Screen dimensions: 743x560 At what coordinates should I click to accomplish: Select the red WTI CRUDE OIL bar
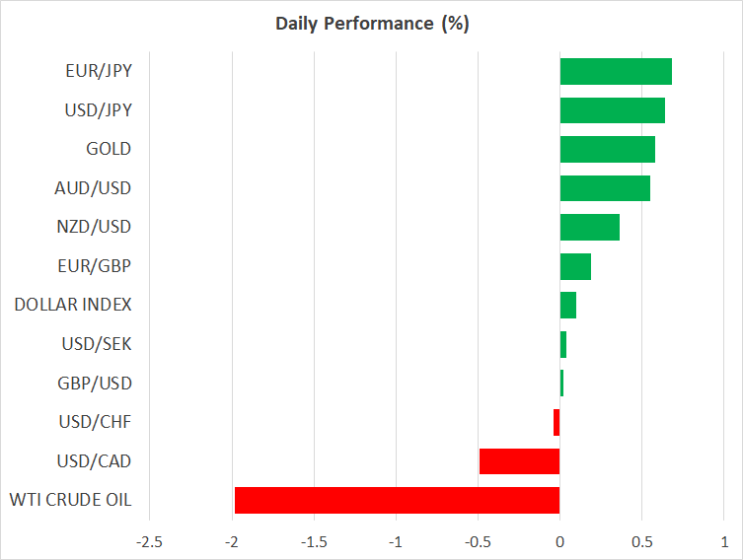397,500
